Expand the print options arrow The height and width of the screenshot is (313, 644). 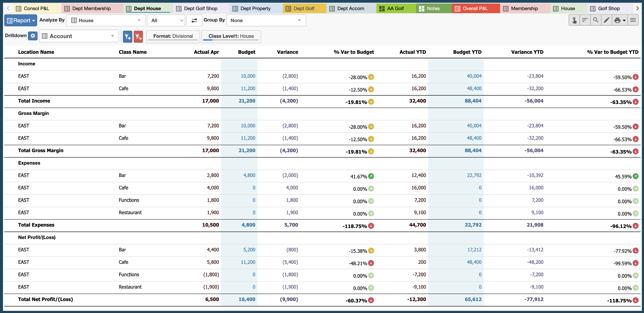point(624,21)
